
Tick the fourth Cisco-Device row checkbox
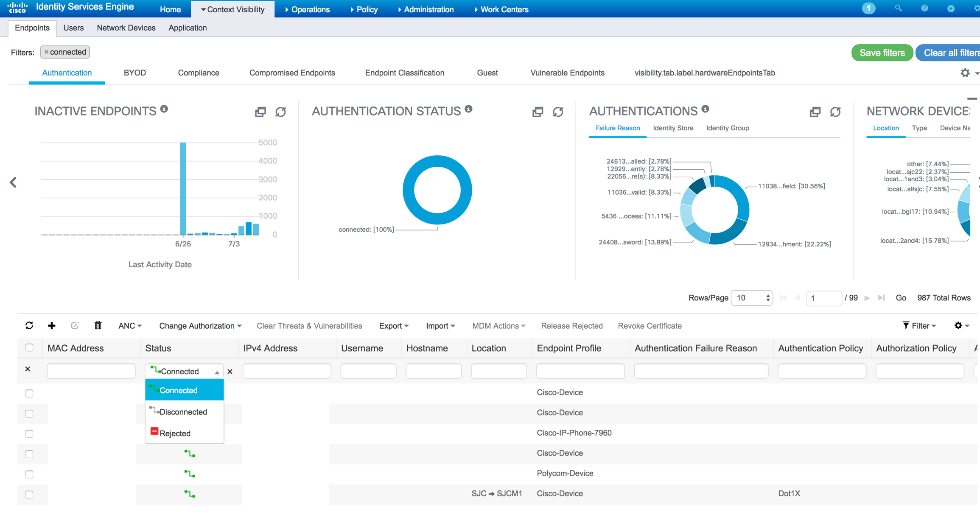[29, 454]
